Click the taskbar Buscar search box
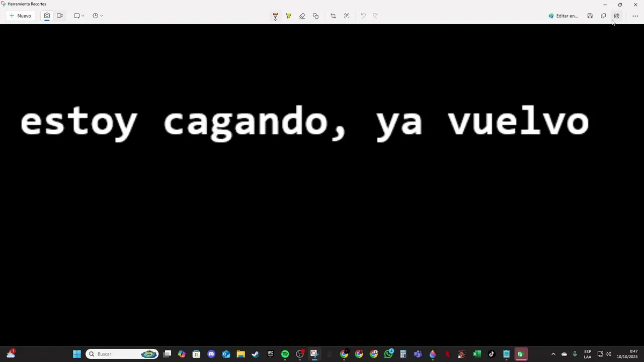Screen dimensions: 644x362 coord(122,354)
